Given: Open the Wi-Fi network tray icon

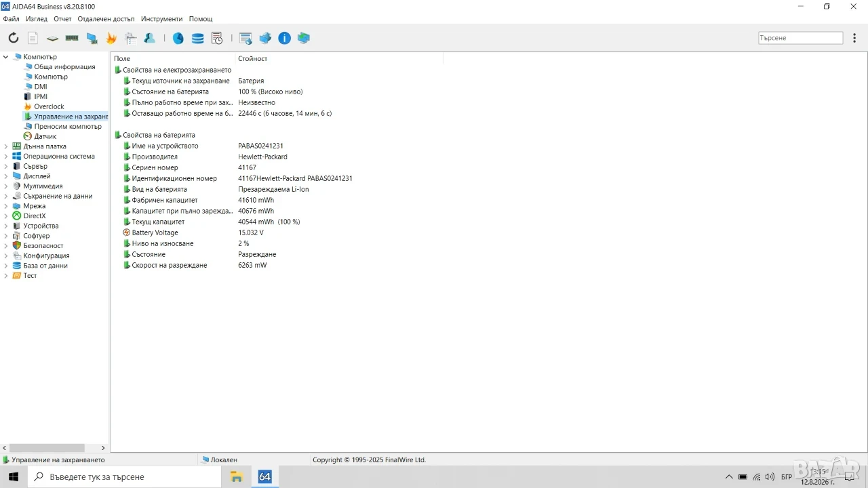Looking at the screenshot, I should [x=757, y=477].
